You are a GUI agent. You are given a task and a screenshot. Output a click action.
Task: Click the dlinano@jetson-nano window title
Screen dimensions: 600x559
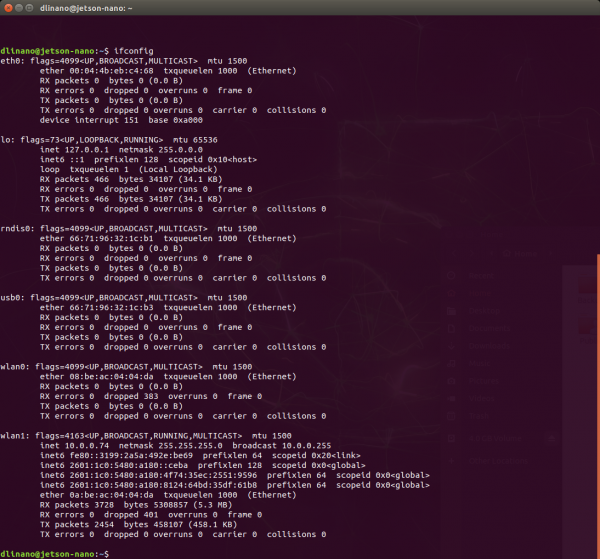[x=86, y=8]
